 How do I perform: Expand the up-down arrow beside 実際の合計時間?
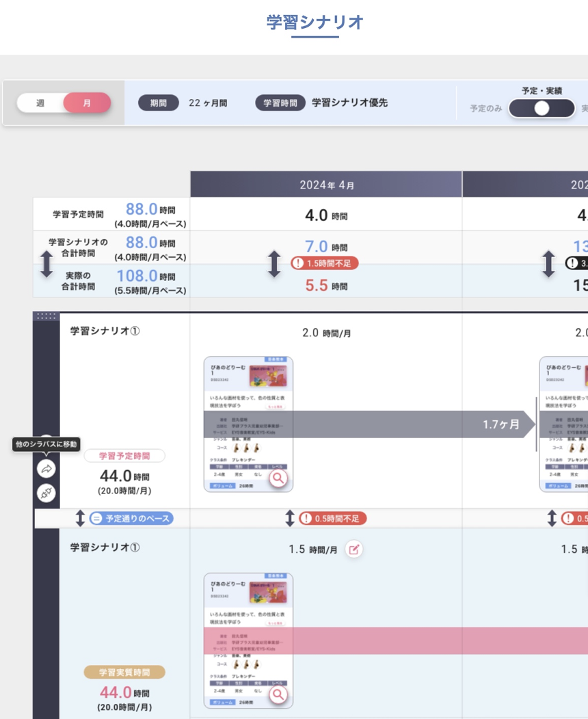coord(46,264)
